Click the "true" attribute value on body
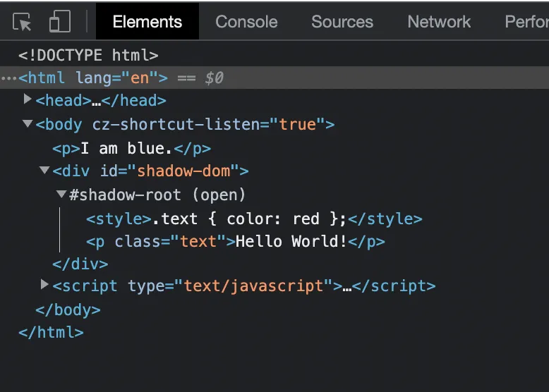 pyautogui.click(x=298, y=125)
